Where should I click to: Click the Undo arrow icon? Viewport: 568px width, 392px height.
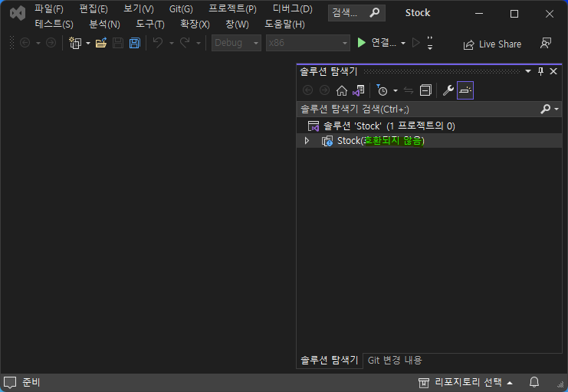coord(158,43)
